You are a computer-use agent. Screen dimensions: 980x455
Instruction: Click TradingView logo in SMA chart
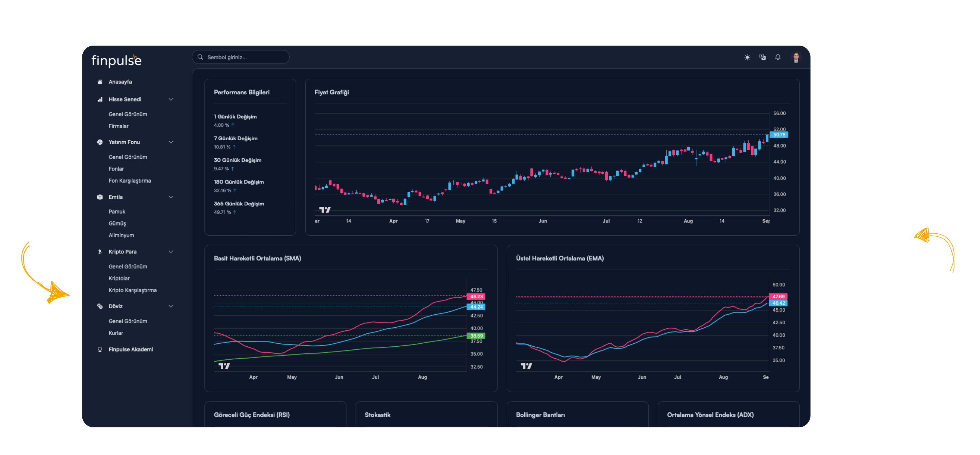[x=224, y=366]
